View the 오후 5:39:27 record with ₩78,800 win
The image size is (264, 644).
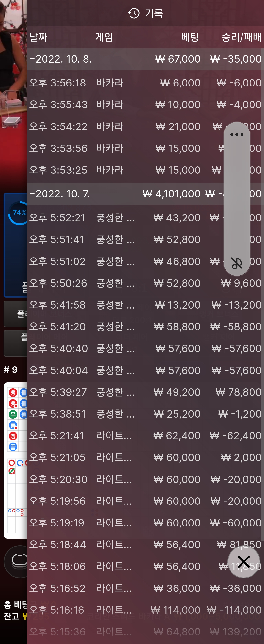click(x=145, y=392)
